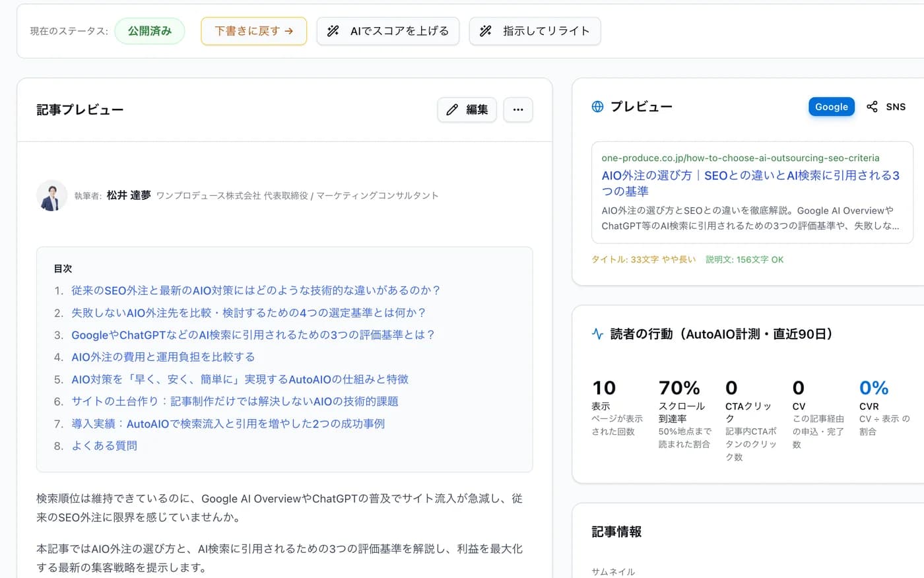This screenshot has width=924, height=578.
Task: Click the 目次 heading
Action: pyautogui.click(x=63, y=269)
